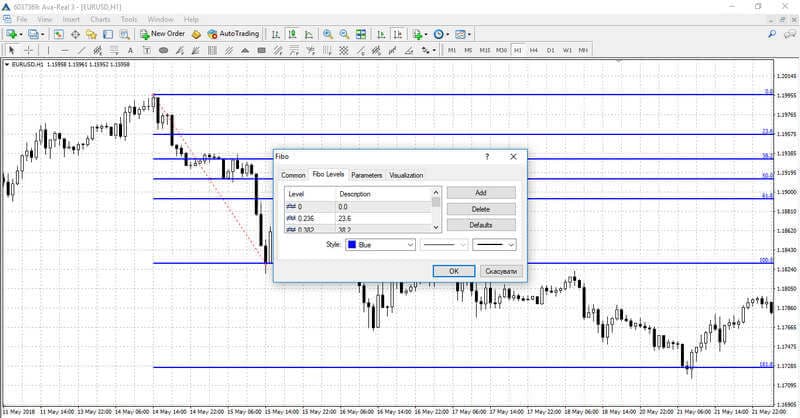Switch to the Visualization tab
This screenshot has width=800, height=418.
click(406, 175)
